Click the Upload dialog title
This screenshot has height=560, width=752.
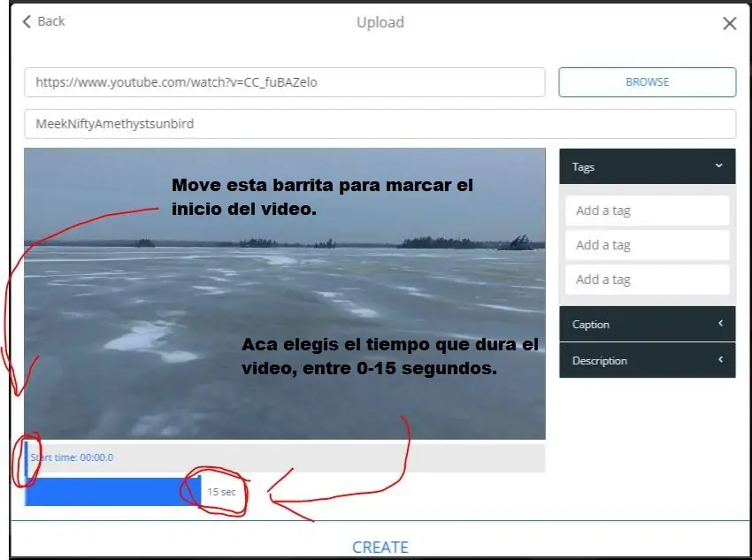point(380,22)
